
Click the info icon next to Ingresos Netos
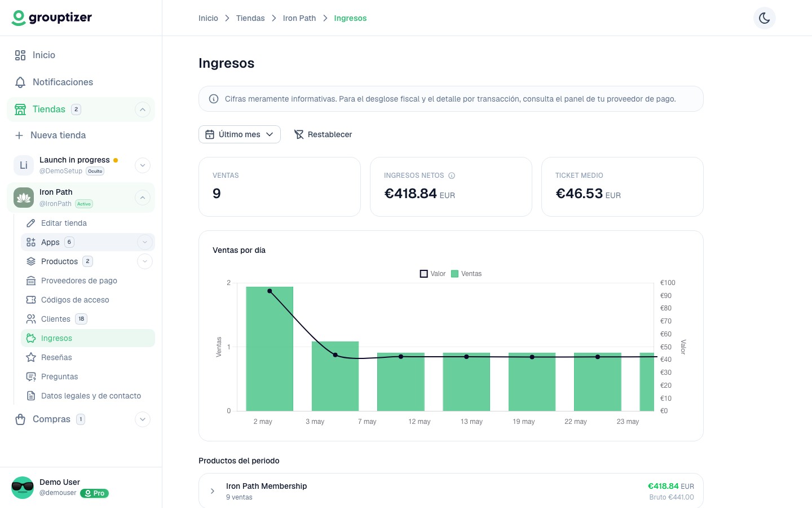(452, 176)
